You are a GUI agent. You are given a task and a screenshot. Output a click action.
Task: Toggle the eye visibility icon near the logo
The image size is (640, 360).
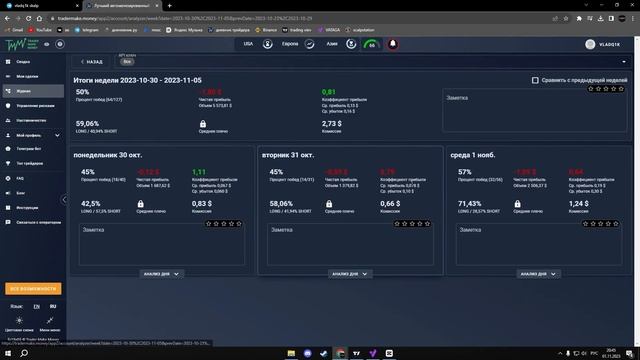[x=47, y=44]
